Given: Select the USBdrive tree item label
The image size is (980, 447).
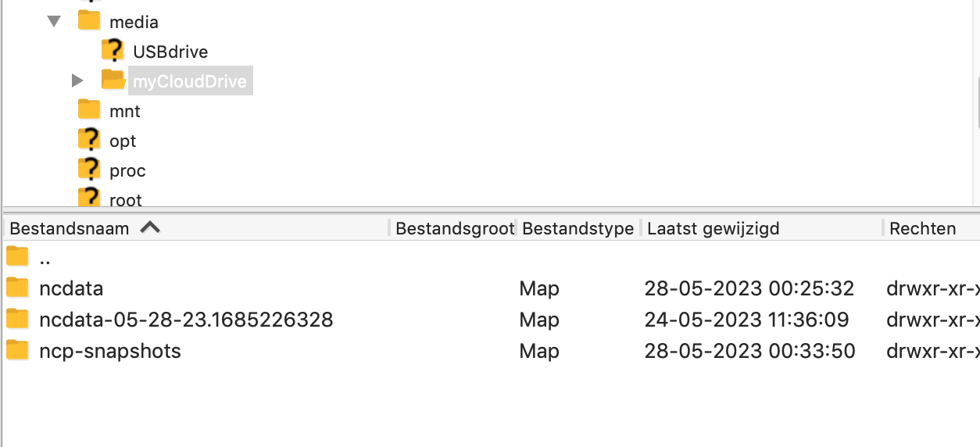Looking at the screenshot, I should pyautogui.click(x=170, y=52).
